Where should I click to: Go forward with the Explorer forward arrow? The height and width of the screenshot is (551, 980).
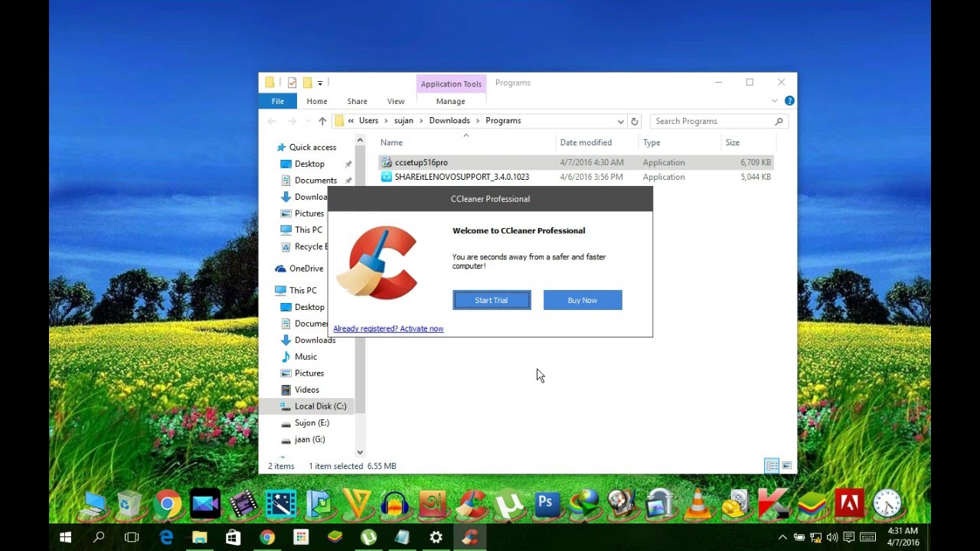[291, 121]
